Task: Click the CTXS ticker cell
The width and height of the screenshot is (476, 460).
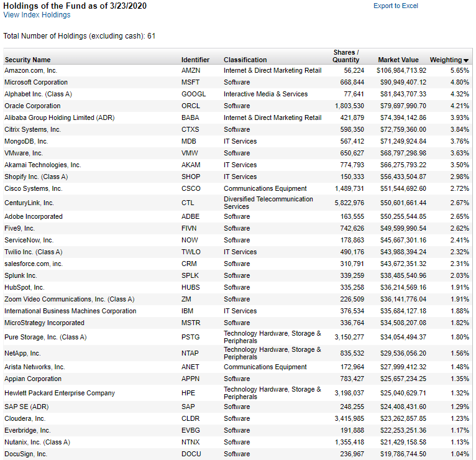Action: [190, 130]
